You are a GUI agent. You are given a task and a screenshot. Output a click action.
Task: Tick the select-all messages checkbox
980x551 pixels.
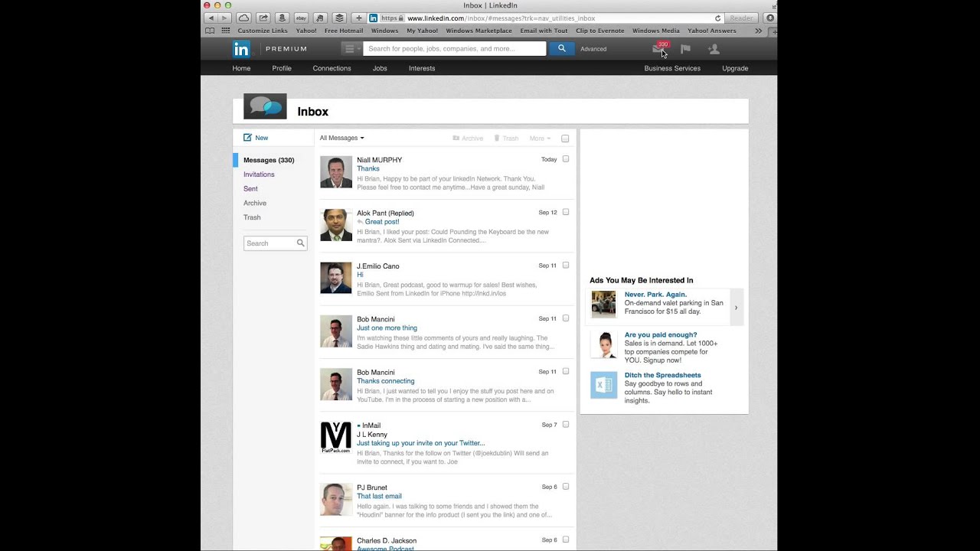pos(565,139)
